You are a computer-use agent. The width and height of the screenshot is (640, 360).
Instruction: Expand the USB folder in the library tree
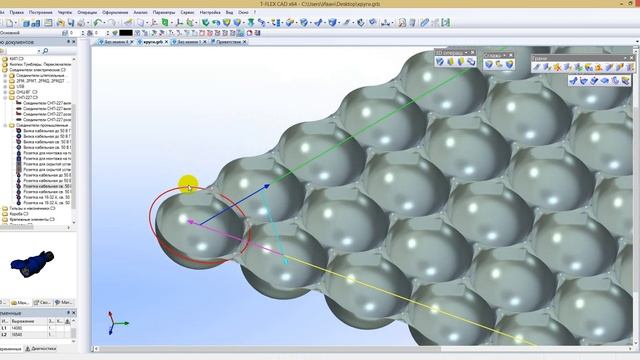coord(5,87)
